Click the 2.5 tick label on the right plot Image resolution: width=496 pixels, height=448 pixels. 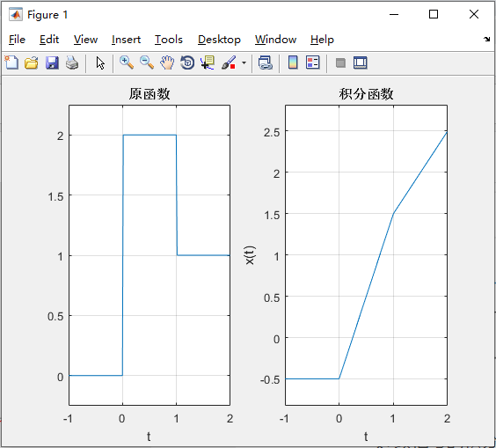[x=272, y=132]
